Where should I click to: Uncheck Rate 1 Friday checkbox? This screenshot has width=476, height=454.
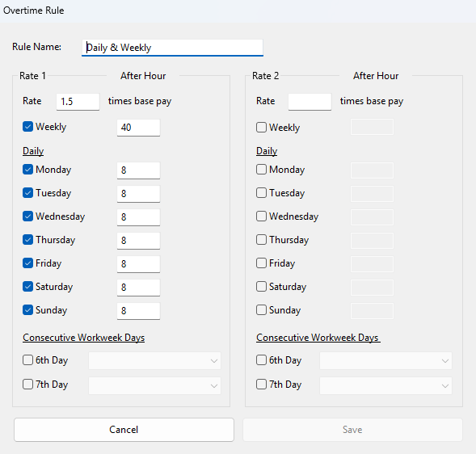[x=27, y=263]
